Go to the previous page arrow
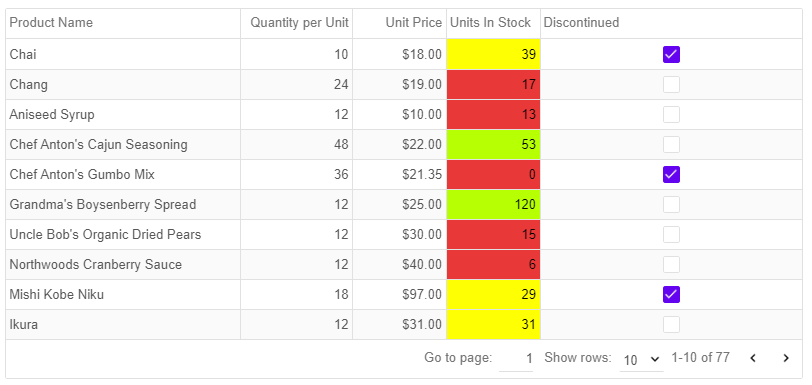This screenshot has height=385, width=812. coord(753,358)
